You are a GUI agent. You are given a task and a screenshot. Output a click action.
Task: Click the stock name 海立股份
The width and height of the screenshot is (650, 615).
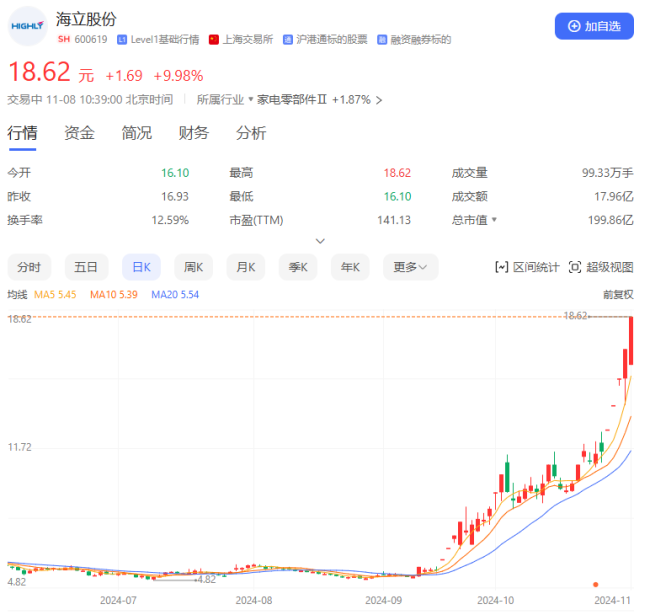coord(86,19)
